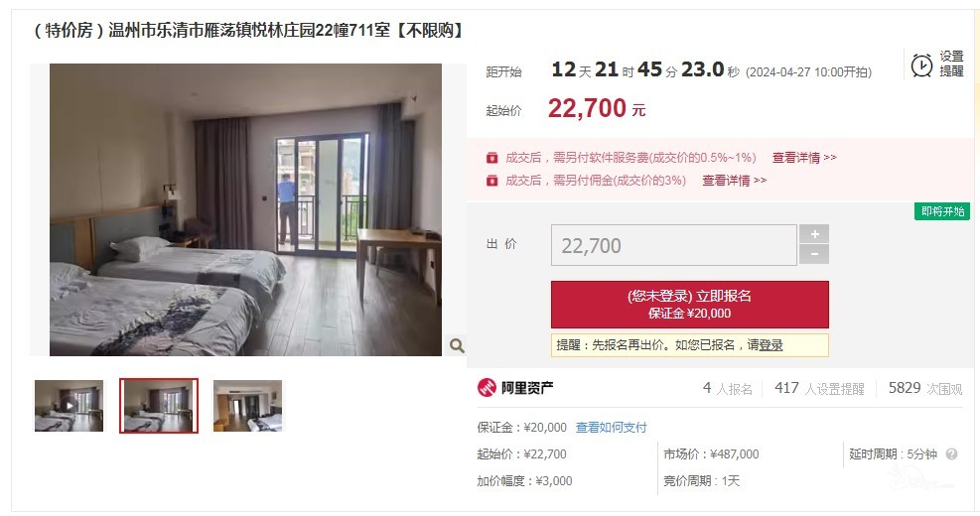Viewport: 980px width, 516px height.
Task: Click the red icon beside software service fee
Action: tap(491, 158)
